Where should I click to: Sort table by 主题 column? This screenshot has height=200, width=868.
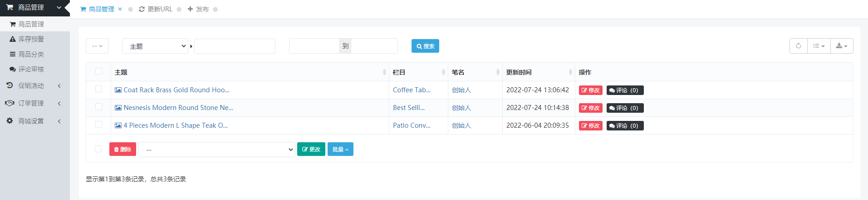point(250,72)
